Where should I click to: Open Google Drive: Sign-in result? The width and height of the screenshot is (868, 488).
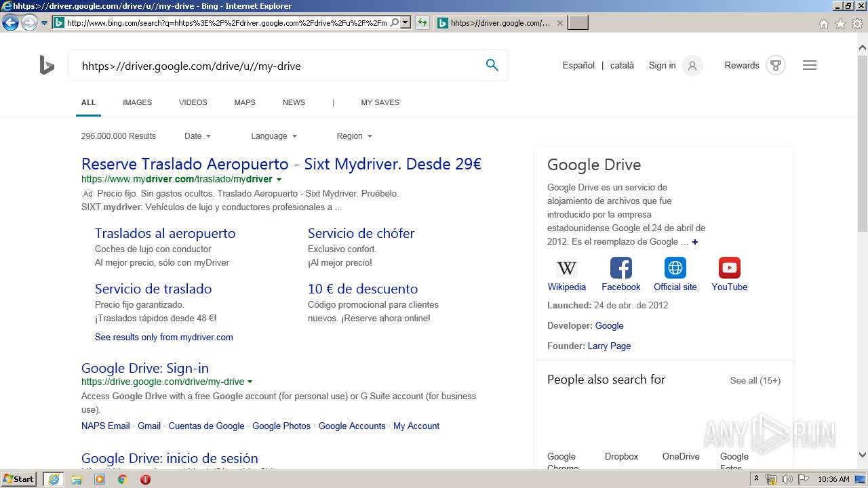[145, 368]
